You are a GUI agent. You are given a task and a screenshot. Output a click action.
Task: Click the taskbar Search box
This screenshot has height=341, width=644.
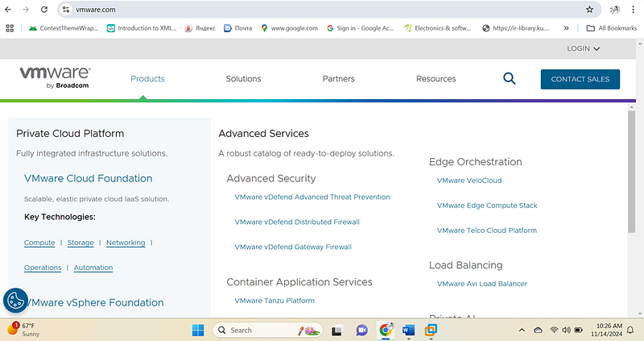[268, 330]
